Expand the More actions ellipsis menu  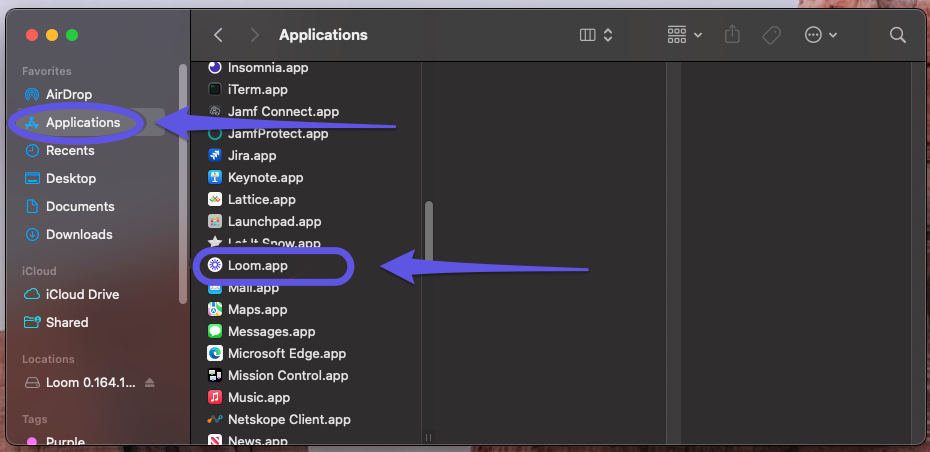[821, 35]
